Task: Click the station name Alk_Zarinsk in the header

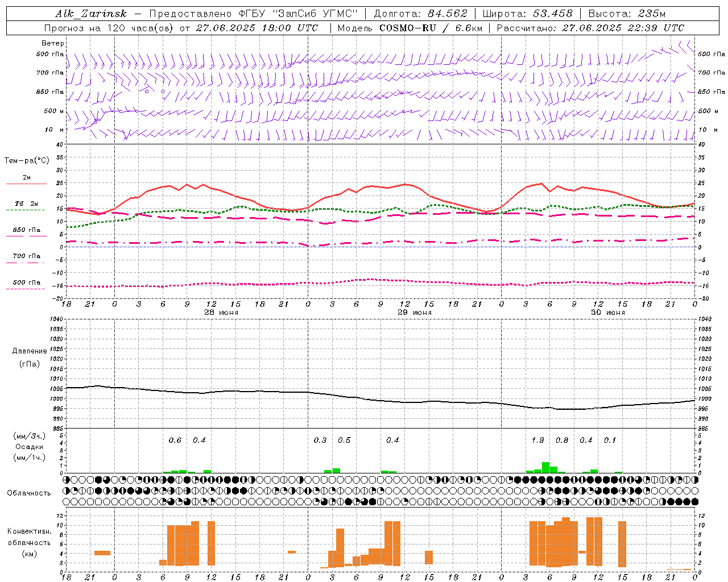Action: (x=91, y=14)
